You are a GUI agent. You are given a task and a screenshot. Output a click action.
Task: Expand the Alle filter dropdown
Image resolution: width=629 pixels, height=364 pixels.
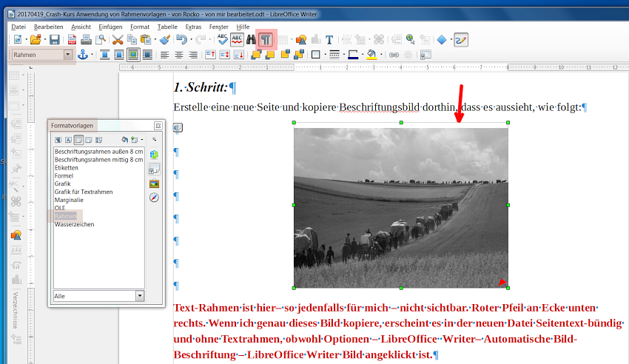[x=139, y=296]
